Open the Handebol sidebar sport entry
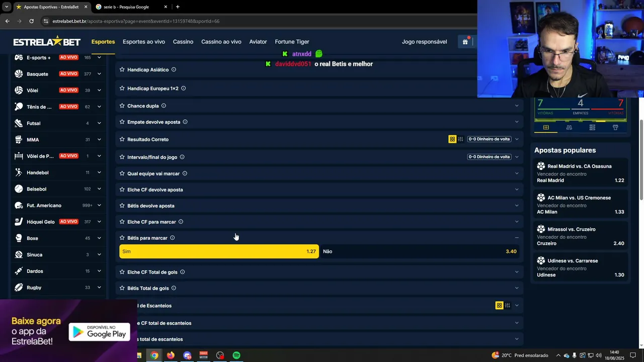Viewport: 644px width, 362px height. (x=58, y=172)
